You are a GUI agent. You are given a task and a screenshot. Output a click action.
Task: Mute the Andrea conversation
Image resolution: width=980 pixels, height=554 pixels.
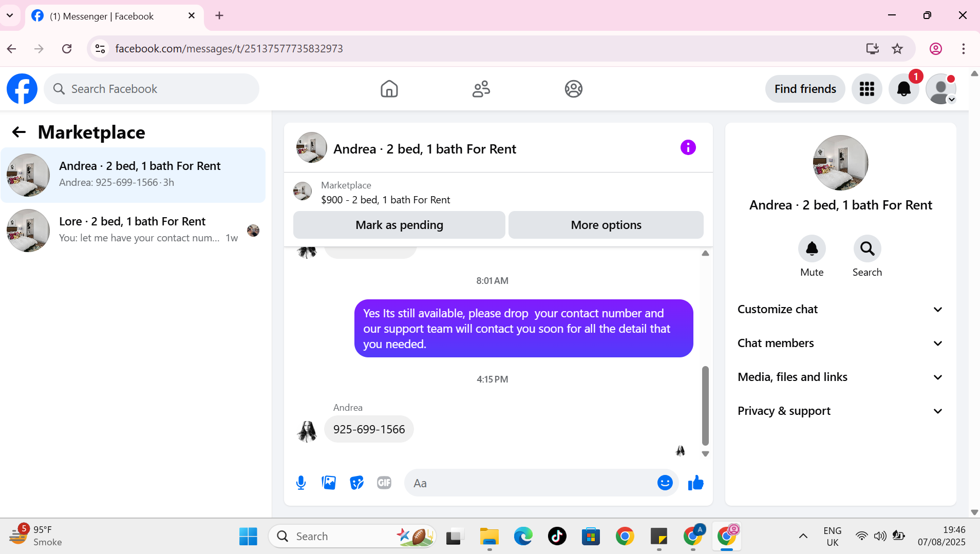tap(812, 249)
